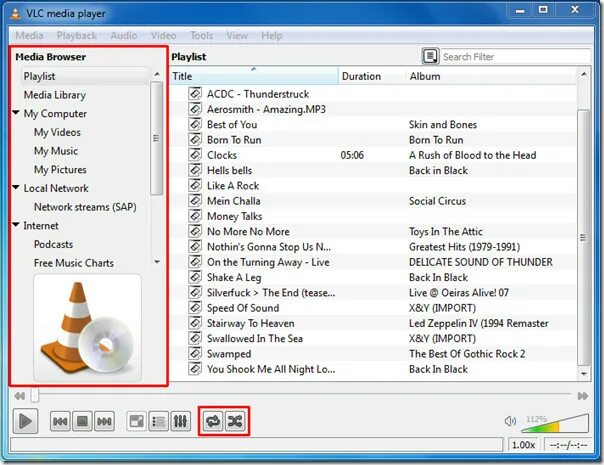
Task: Open extended settings equalizer icon
Action: 180,421
